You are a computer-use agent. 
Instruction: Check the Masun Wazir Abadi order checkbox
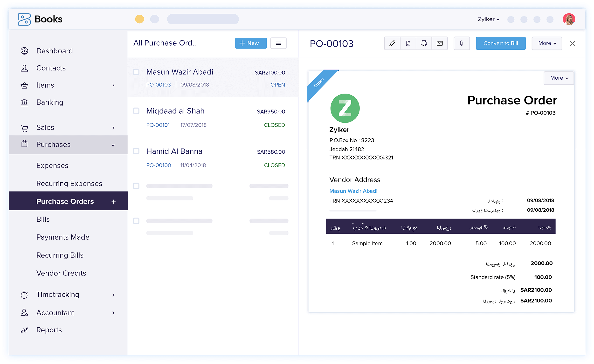click(x=136, y=72)
